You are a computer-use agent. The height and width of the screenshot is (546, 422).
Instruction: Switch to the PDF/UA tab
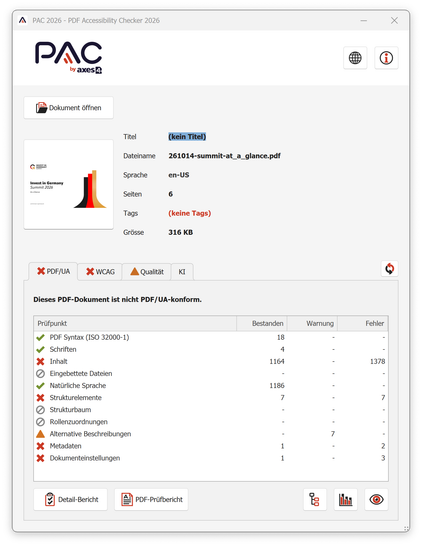[53, 271]
